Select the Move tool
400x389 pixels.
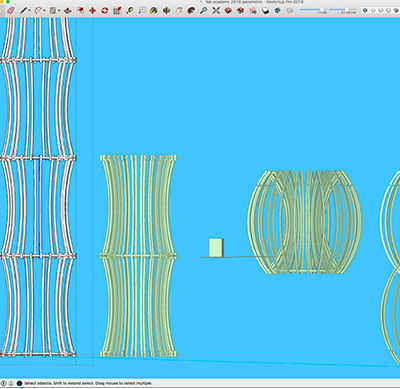(92, 11)
